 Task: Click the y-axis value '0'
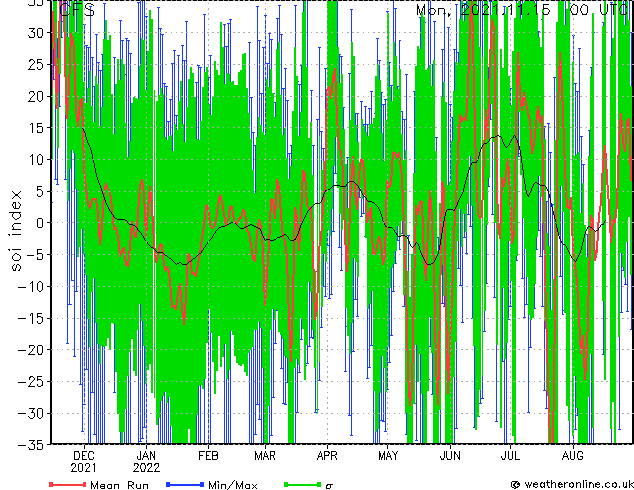point(40,223)
